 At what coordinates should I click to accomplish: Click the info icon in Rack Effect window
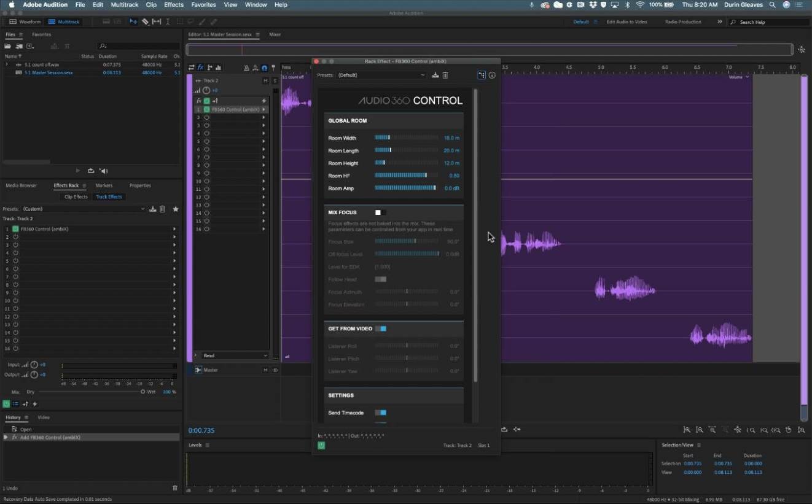click(492, 75)
